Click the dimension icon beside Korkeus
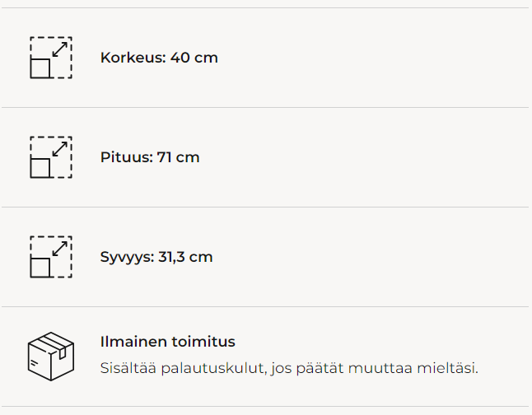532x415 pixels. pos(50,58)
